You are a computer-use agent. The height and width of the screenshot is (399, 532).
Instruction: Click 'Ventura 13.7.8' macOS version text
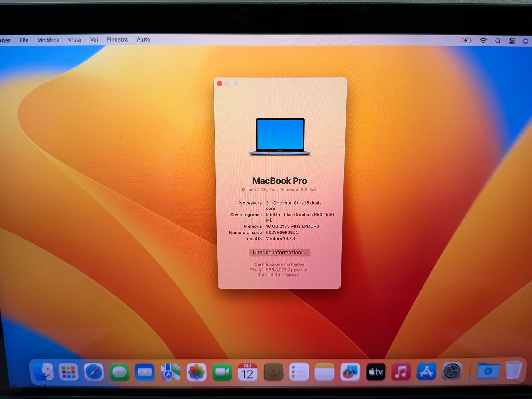coord(281,239)
